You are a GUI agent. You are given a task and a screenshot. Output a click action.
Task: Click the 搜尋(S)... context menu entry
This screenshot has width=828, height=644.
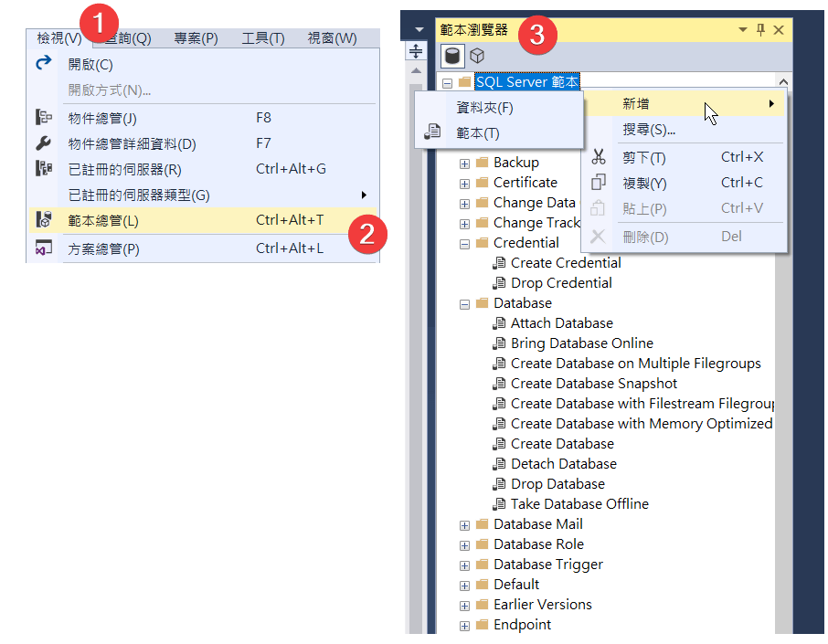pos(649,130)
